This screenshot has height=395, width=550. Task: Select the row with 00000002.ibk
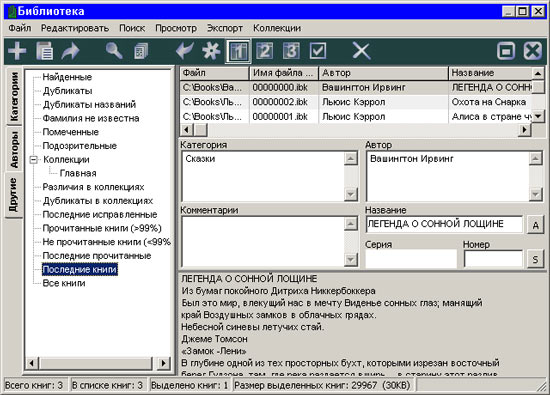356,102
